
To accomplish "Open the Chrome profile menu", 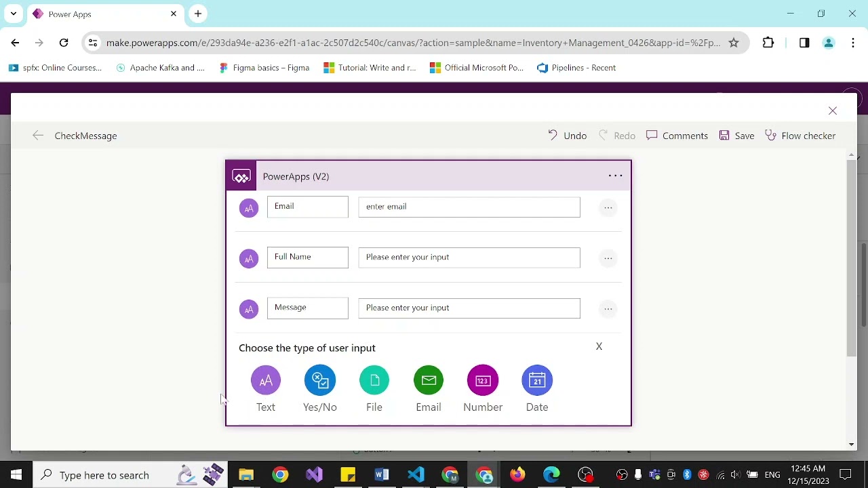I will (828, 43).
